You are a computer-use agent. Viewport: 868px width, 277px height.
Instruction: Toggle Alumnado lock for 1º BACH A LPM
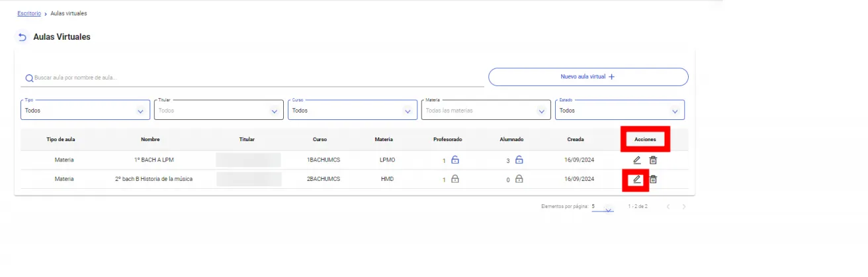[519, 160]
